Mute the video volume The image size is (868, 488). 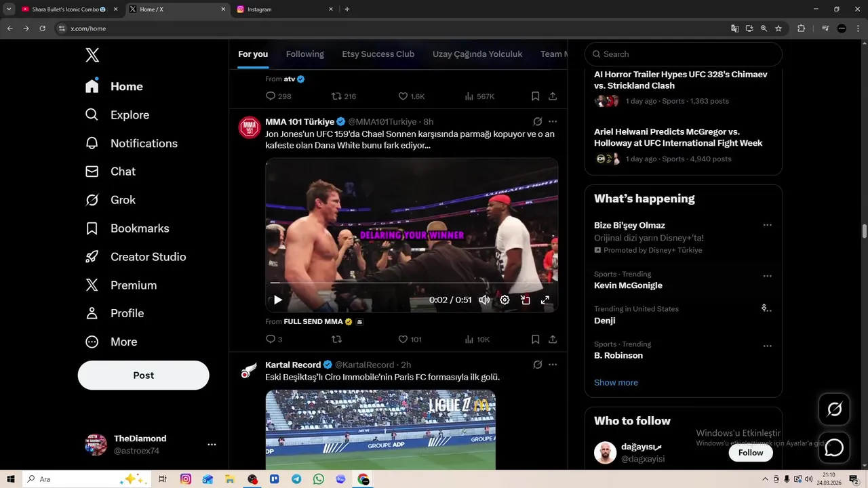pyautogui.click(x=484, y=300)
